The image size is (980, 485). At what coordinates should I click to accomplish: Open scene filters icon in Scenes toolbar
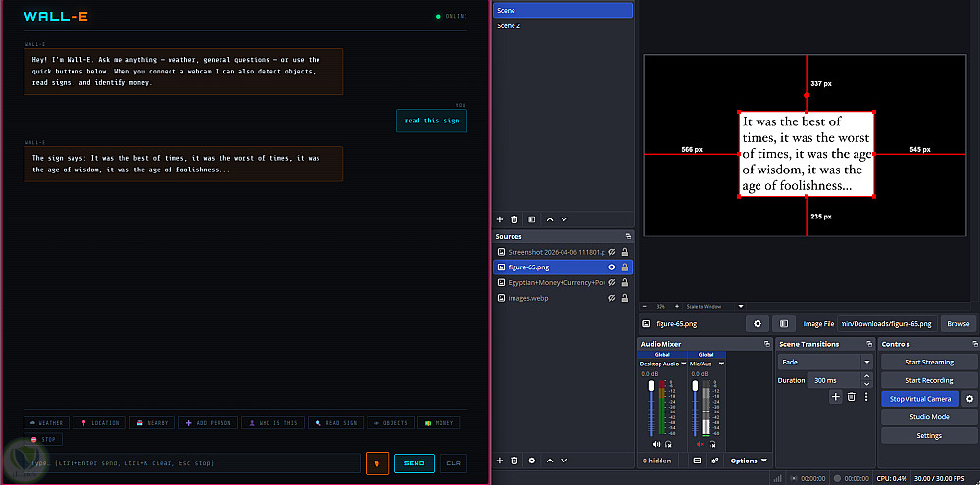[532, 219]
